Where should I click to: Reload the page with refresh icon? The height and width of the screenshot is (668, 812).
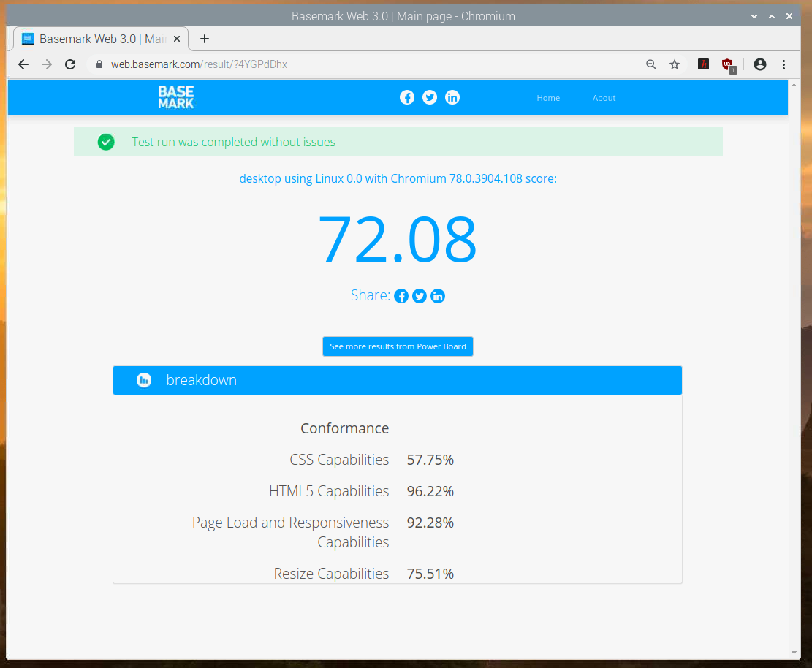coord(70,64)
